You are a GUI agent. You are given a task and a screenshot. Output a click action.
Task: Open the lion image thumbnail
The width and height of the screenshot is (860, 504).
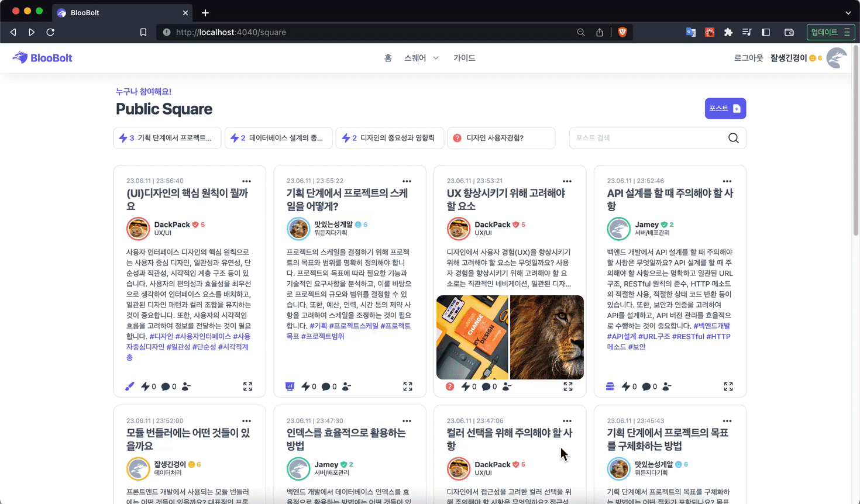point(547,337)
